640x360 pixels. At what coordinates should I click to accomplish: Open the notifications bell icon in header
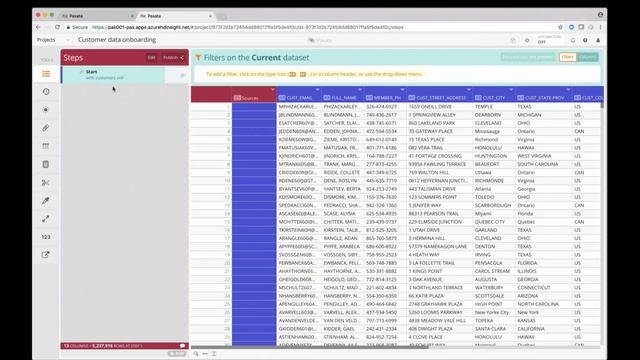(573, 40)
